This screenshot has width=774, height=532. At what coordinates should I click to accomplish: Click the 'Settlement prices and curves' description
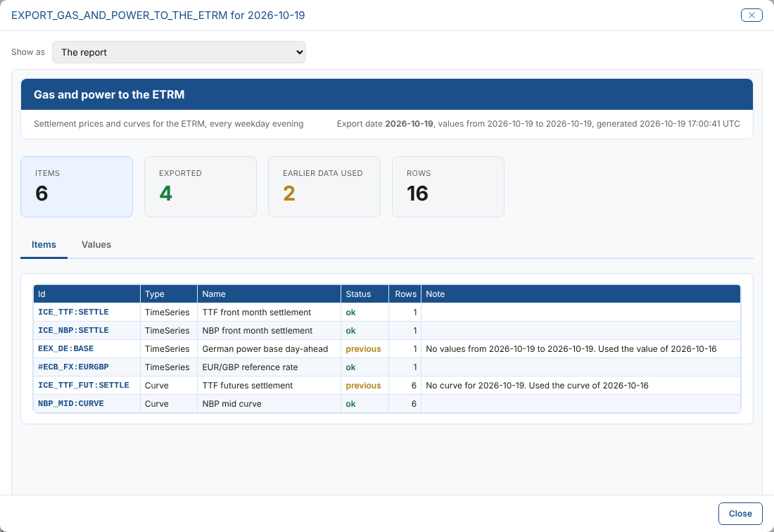click(x=169, y=124)
